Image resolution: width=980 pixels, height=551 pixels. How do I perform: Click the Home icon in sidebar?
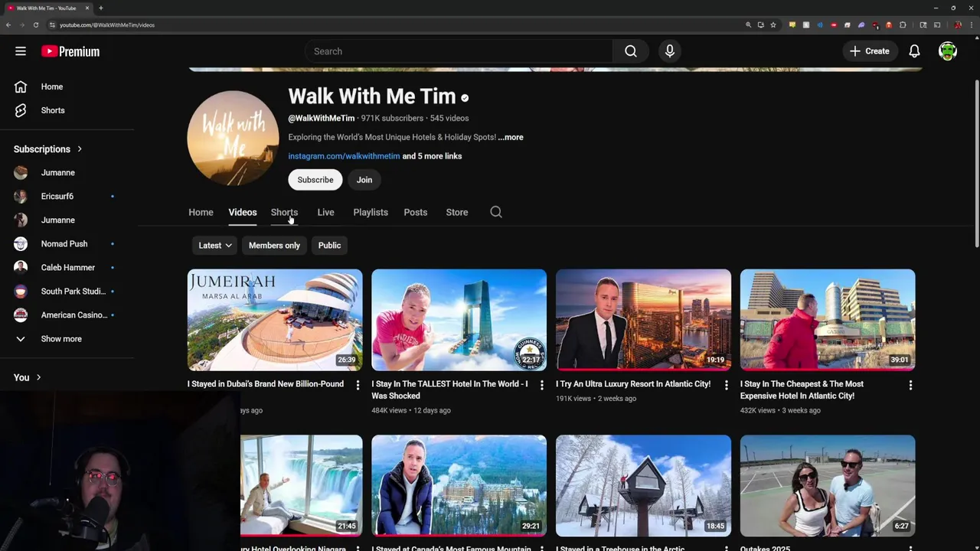point(21,86)
